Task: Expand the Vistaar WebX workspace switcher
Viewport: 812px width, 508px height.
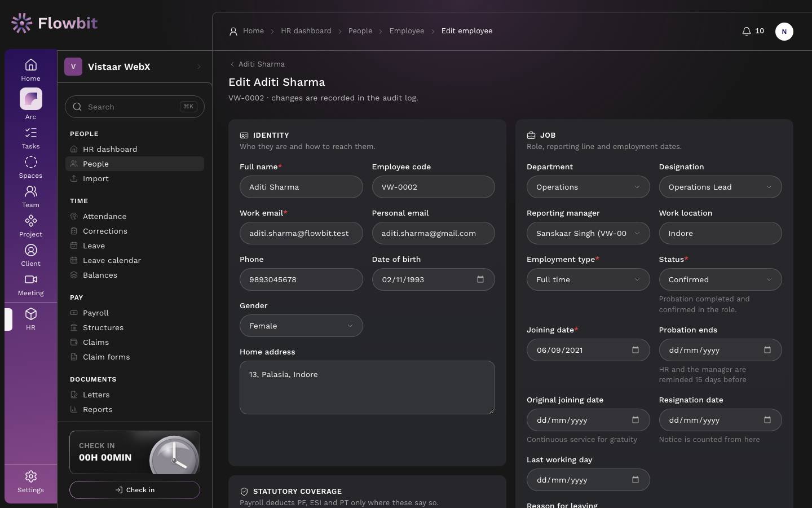Action: (134, 67)
